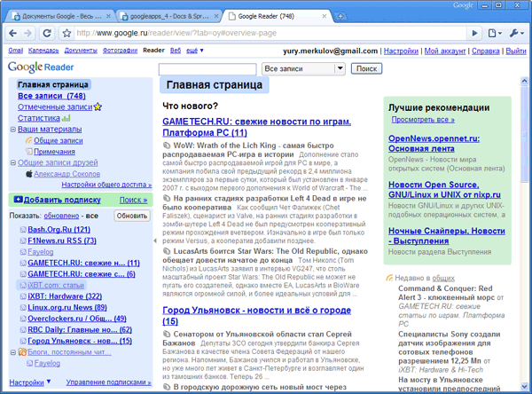The image size is (532, 394).
Task: Open the Главная страница sidebar item
Action: tap(53, 84)
